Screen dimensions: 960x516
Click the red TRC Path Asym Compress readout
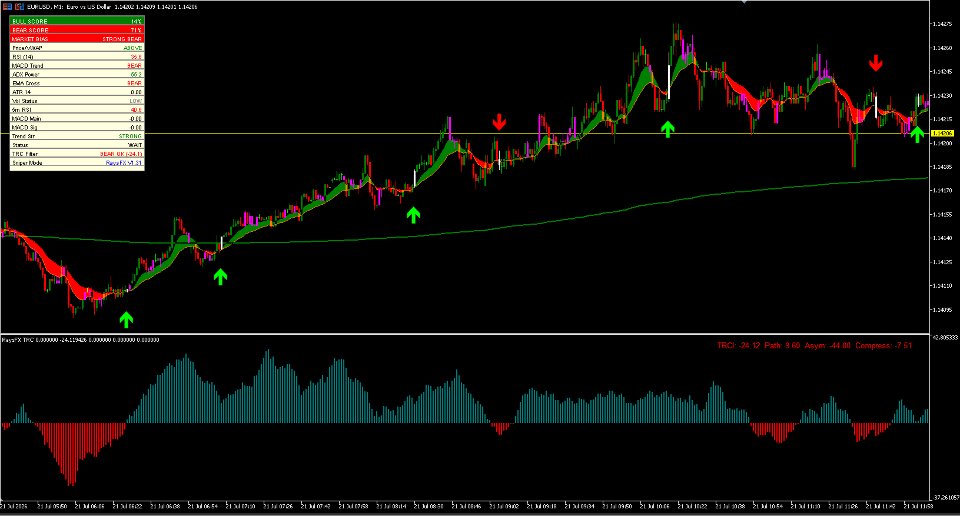[814, 346]
